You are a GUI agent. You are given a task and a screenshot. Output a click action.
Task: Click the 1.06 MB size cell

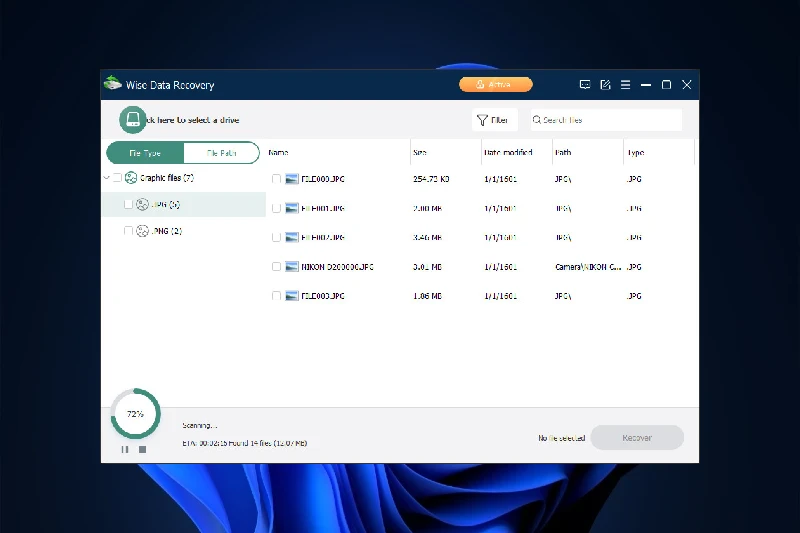428,296
